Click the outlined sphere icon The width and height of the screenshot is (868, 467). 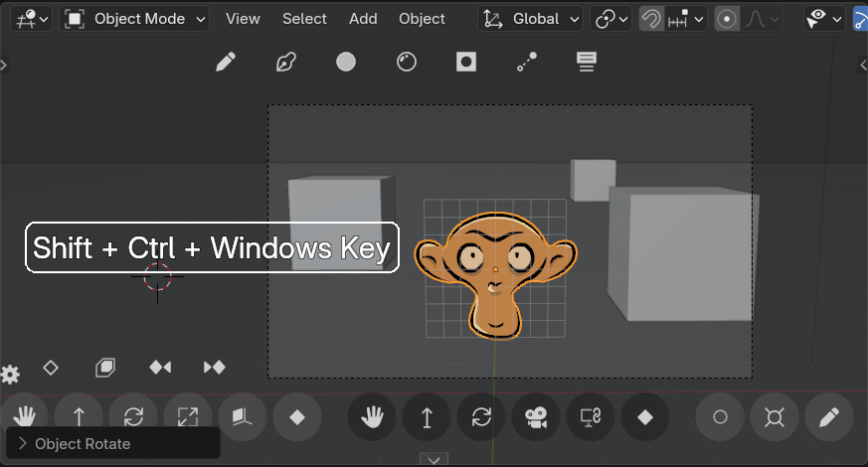(x=407, y=62)
